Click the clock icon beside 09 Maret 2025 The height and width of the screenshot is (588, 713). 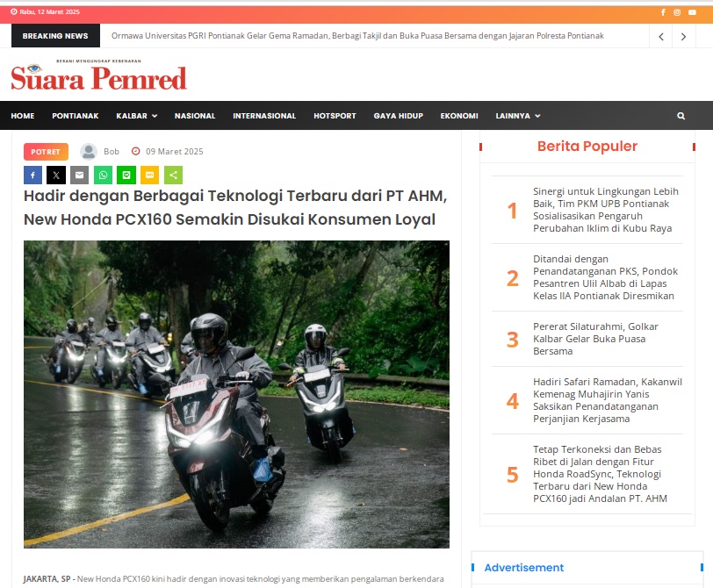[x=135, y=151]
